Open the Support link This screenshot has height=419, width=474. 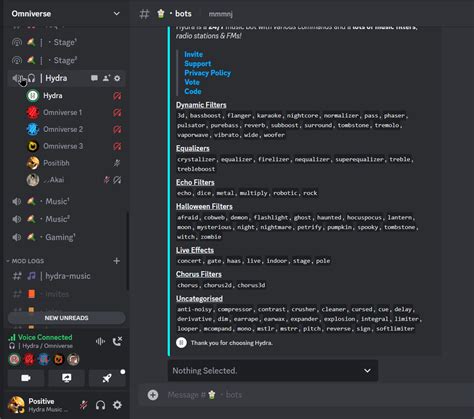pos(198,63)
